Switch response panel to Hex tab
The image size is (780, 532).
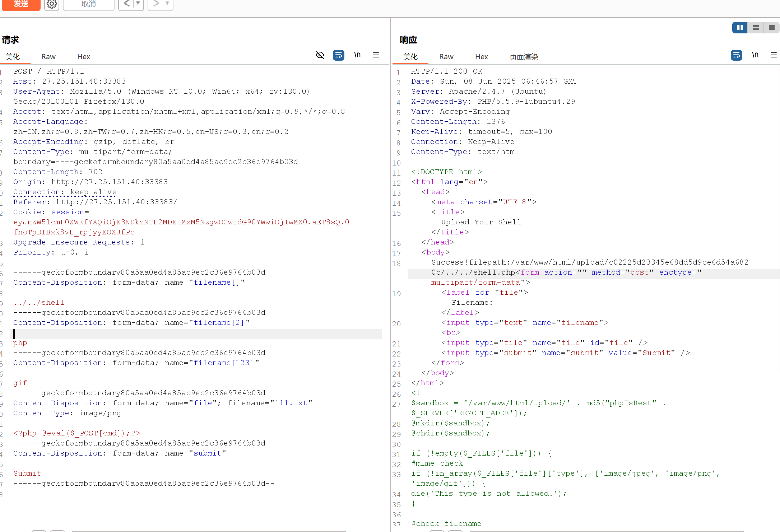(x=482, y=57)
